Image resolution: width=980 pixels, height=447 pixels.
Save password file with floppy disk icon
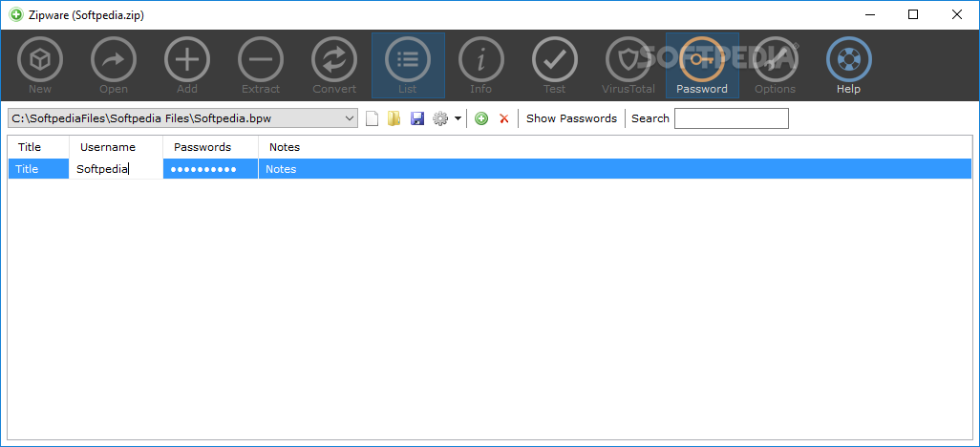tap(416, 118)
